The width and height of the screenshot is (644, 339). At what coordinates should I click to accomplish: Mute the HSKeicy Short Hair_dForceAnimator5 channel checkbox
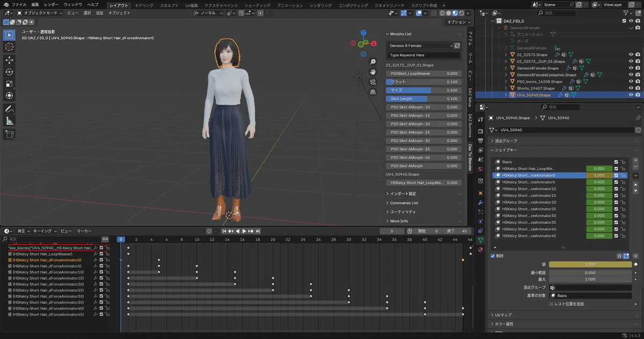pos(101,266)
